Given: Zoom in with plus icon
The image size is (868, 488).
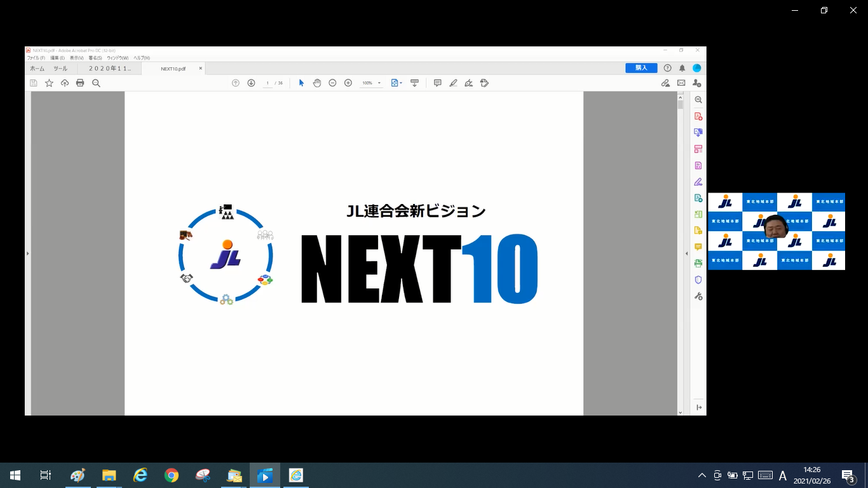Looking at the screenshot, I should [x=348, y=83].
